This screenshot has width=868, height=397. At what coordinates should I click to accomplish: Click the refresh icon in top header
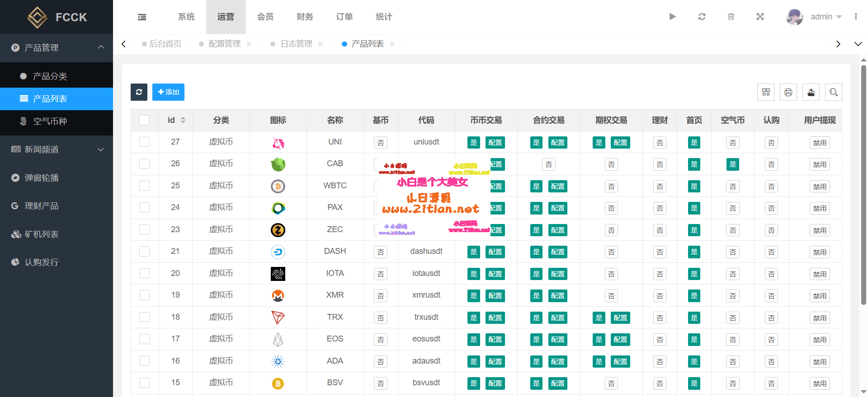point(702,17)
